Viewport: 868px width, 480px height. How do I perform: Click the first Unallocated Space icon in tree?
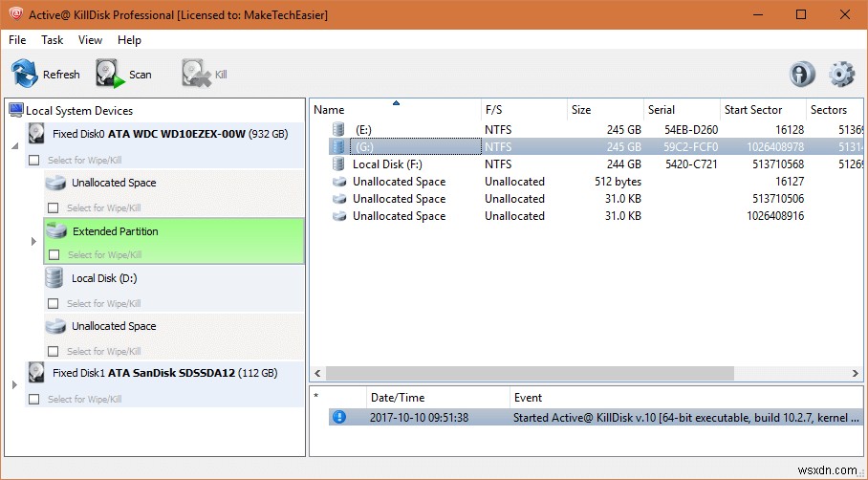(55, 183)
